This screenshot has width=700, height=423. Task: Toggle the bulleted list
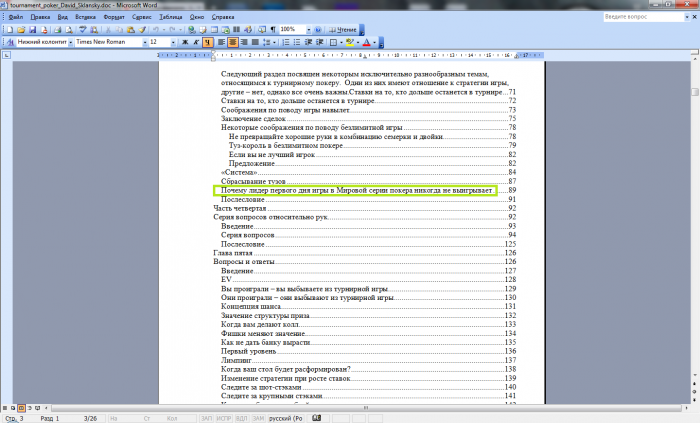click(x=297, y=42)
